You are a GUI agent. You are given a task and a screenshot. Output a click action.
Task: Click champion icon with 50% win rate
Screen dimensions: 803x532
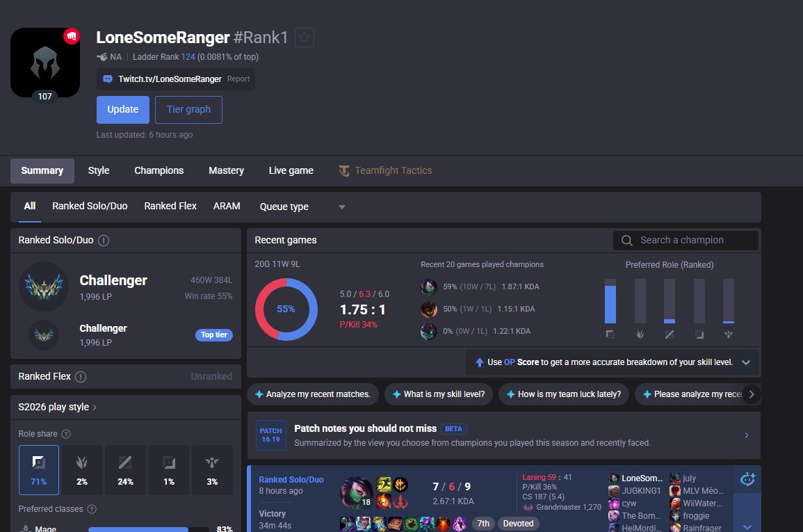tap(429, 309)
